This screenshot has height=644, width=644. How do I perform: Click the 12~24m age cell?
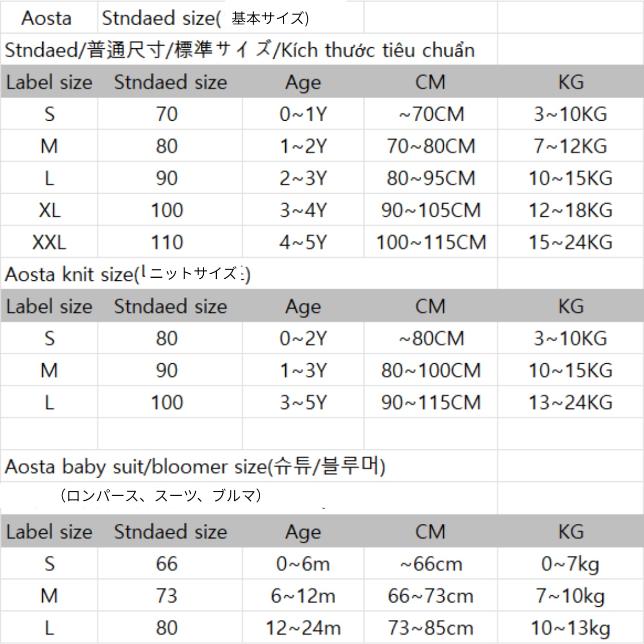[x=303, y=628]
